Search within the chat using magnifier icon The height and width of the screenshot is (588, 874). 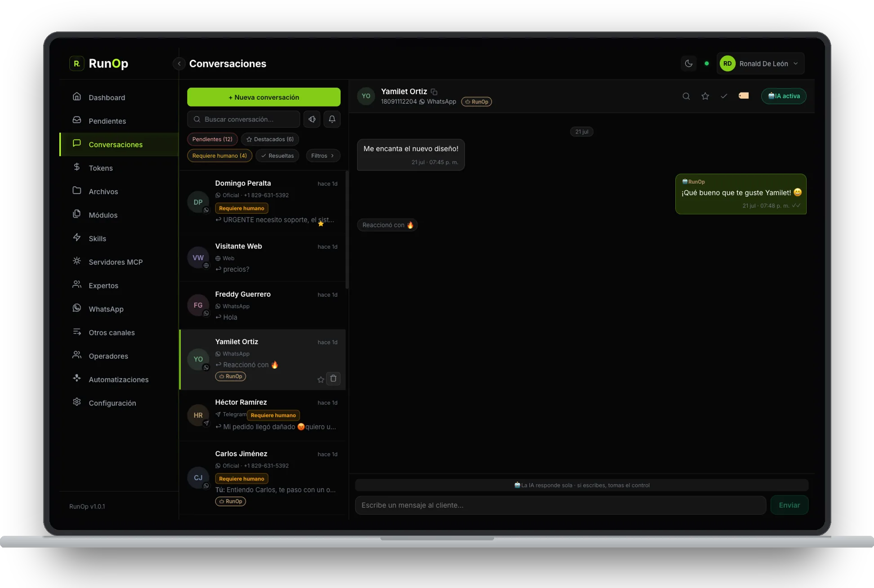(x=686, y=96)
